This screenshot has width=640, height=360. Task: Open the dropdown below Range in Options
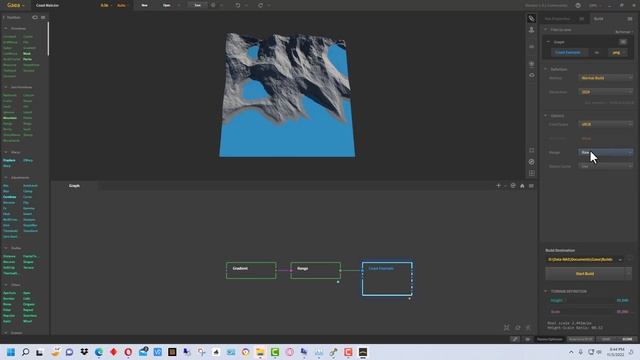(606, 166)
